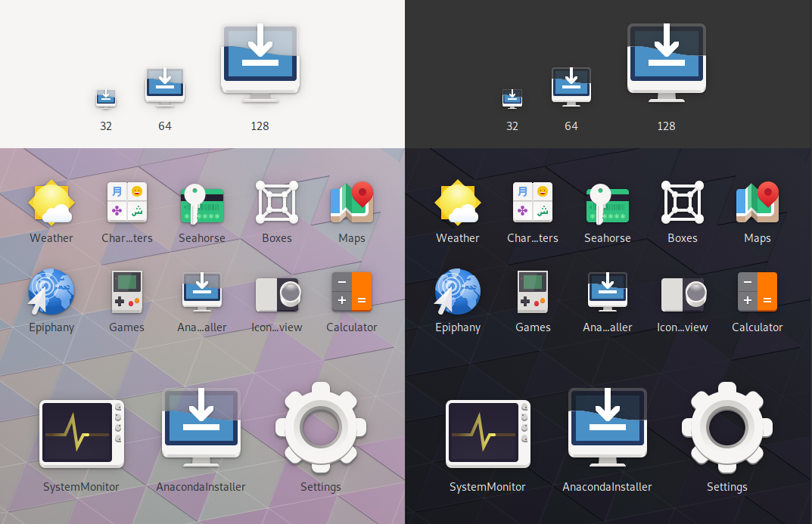The height and width of the screenshot is (524, 812).
Task: Select the 32 size preview in the dark header
Action: 512,98
